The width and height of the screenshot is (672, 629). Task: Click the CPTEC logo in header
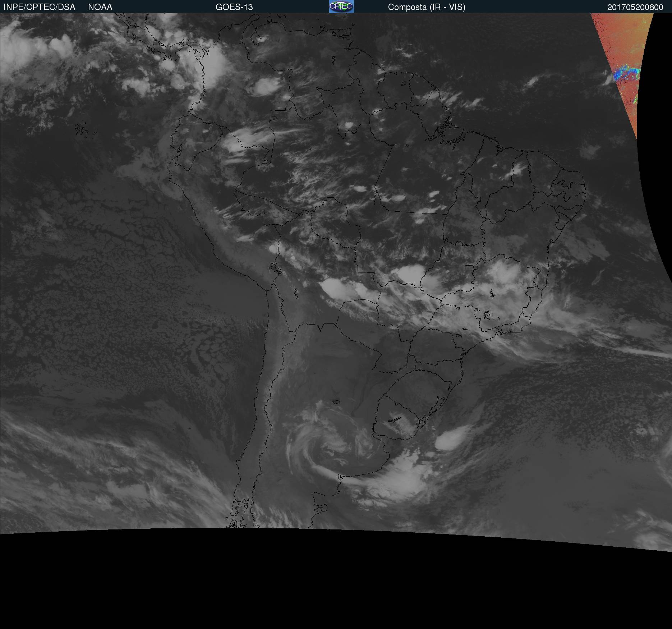click(341, 6)
